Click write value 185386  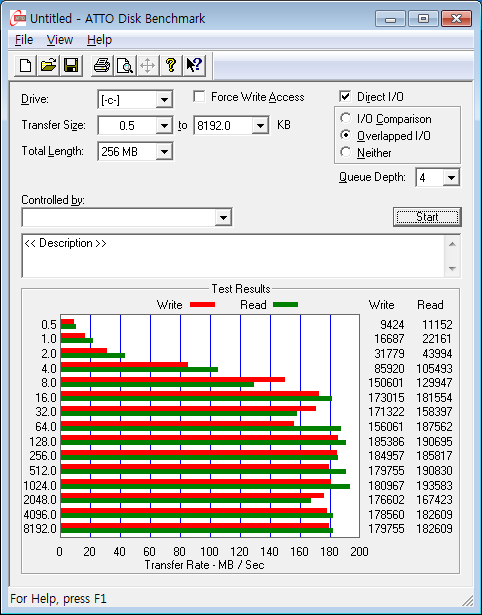386,442
